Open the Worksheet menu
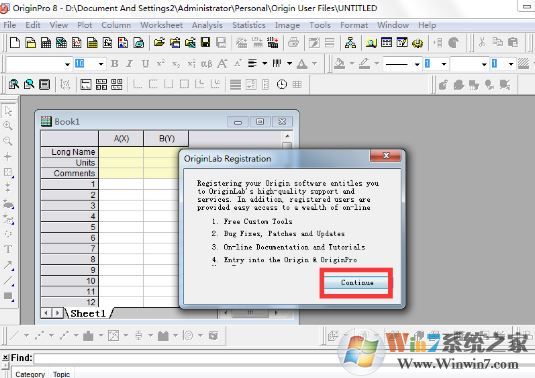The image size is (535, 378). click(161, 25)
